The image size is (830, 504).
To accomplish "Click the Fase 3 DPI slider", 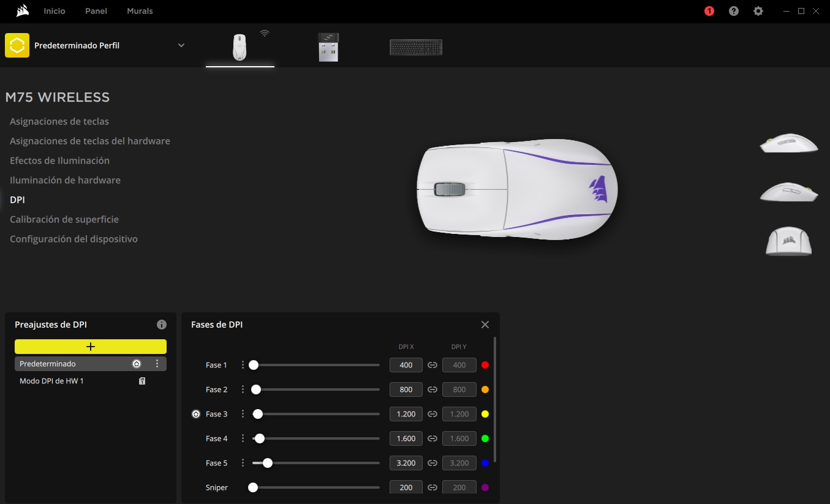I will (316, 414).
